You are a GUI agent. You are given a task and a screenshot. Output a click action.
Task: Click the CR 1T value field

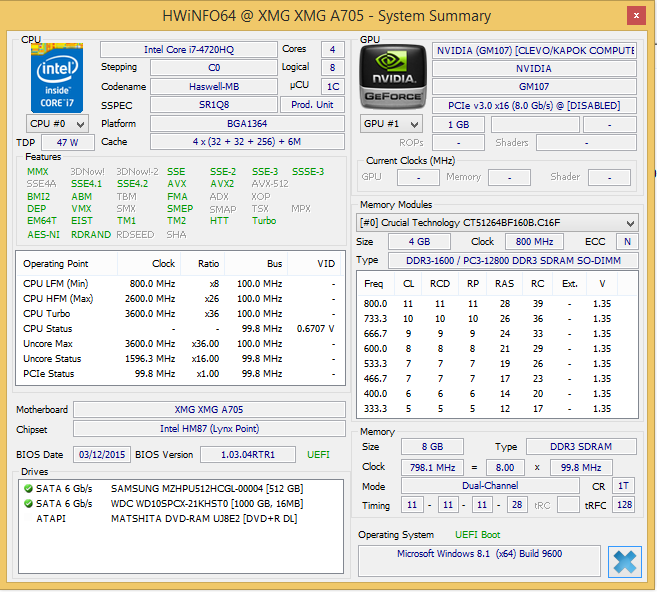[x=623, y=486]
